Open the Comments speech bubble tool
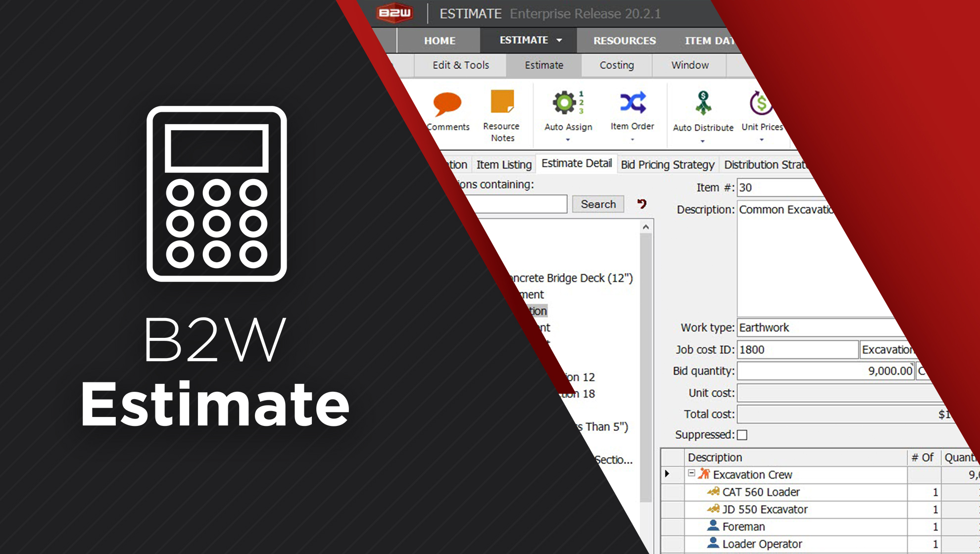This screenshot has width=980, height=554. [x=447, y=104]
